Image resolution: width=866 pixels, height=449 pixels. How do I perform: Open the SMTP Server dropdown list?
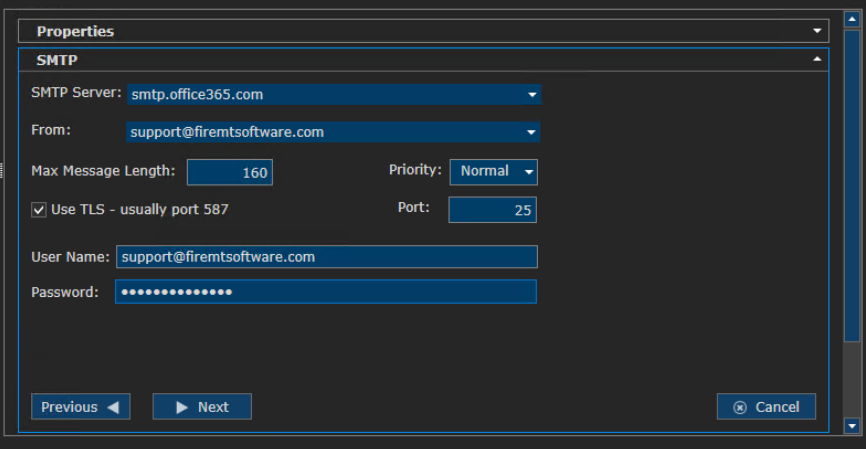coord(532,94)
